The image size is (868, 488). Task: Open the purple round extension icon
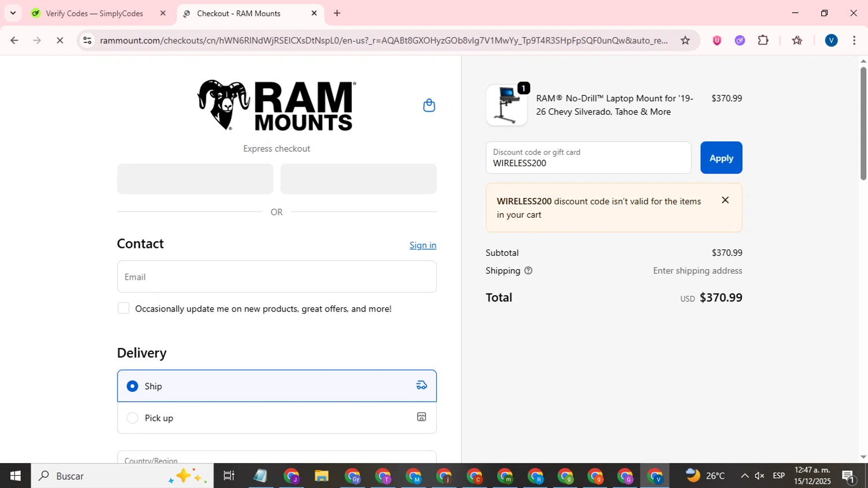point(740,41)
